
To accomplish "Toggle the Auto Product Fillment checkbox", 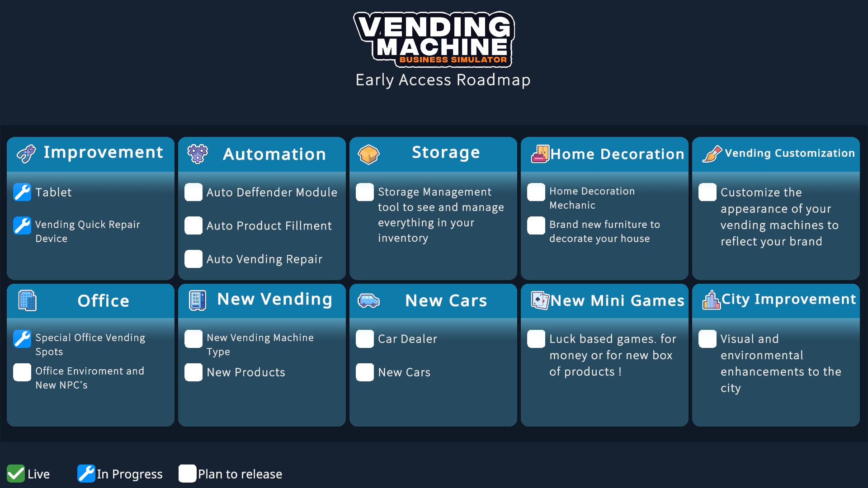I will click(x=195, y=225).
